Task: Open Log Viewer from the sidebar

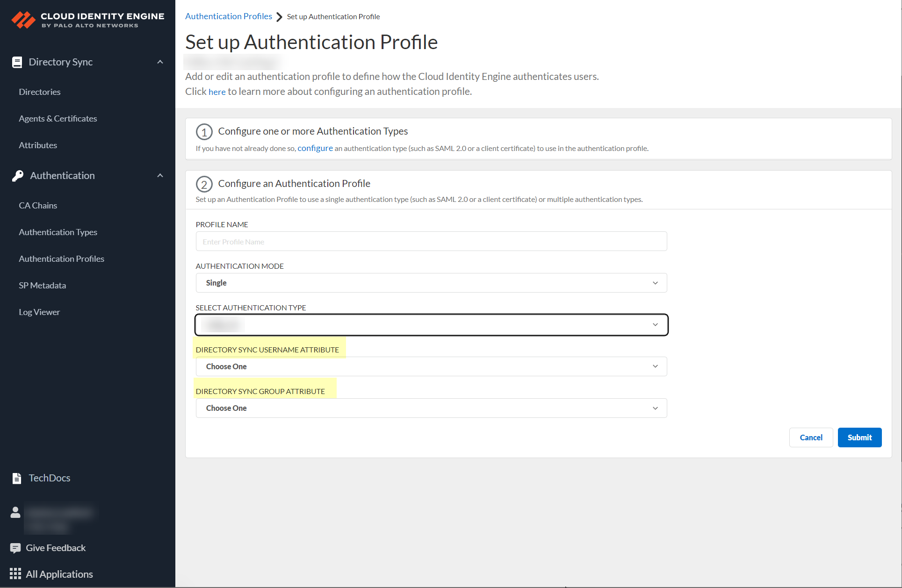Action: point(39,312)
